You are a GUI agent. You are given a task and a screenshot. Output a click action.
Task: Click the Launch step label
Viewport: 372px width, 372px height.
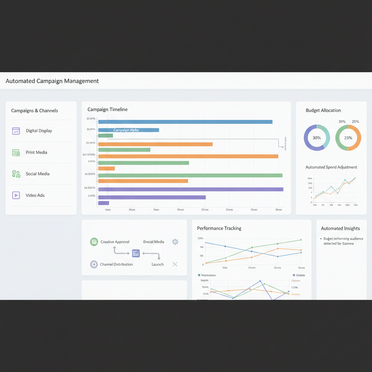point(157,264)
